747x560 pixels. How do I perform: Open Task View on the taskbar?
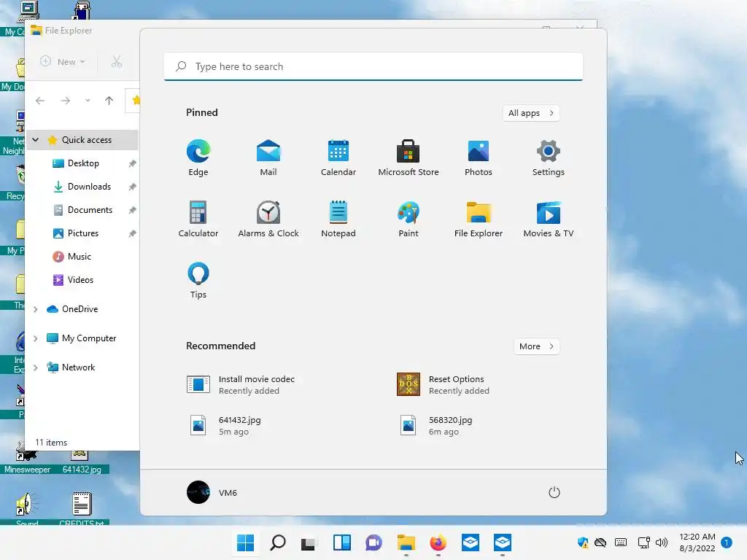click(309, 542)
